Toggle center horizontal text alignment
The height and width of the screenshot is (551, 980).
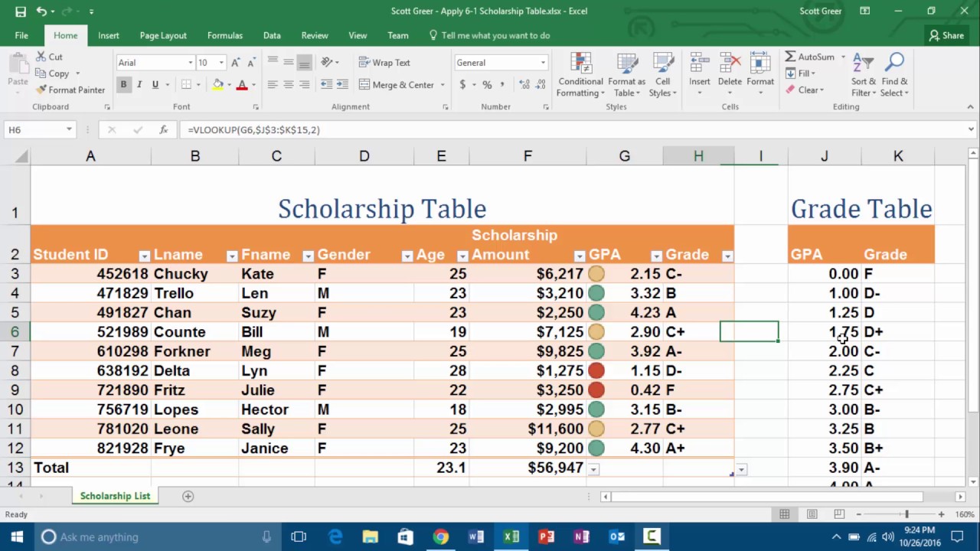[x=289, y=85]
